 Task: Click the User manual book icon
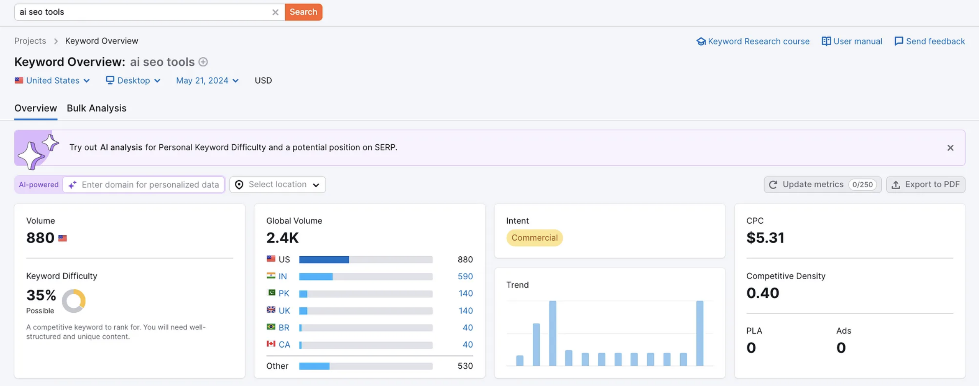[826, 41]
